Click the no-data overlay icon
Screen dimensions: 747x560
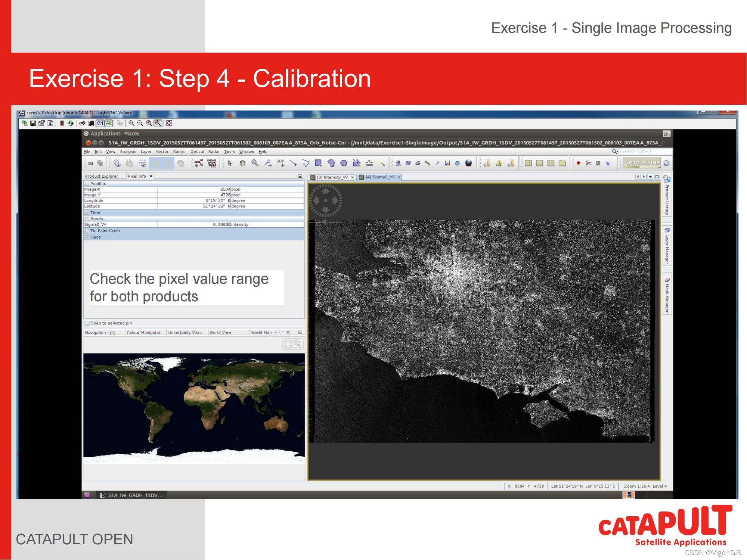(x=117, y=163)
